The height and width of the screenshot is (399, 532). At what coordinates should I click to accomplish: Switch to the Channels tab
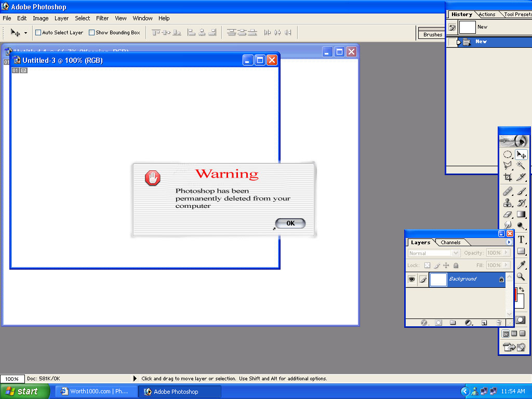click(450, 243)
